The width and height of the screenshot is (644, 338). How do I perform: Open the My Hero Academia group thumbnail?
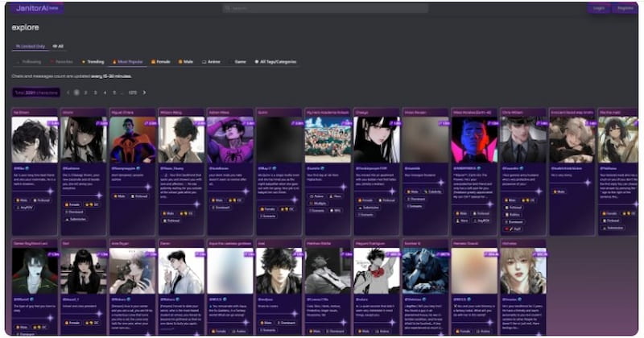[x=328, y=140]
